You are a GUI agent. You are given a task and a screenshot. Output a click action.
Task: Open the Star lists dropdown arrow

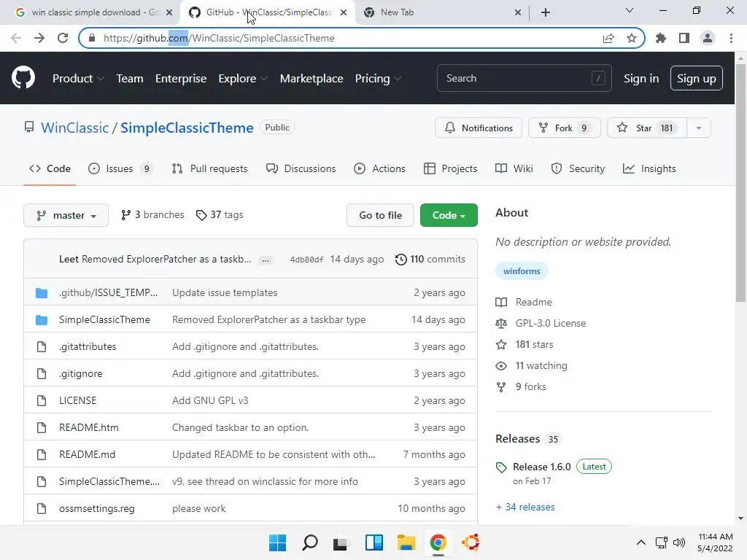[698, 128]
